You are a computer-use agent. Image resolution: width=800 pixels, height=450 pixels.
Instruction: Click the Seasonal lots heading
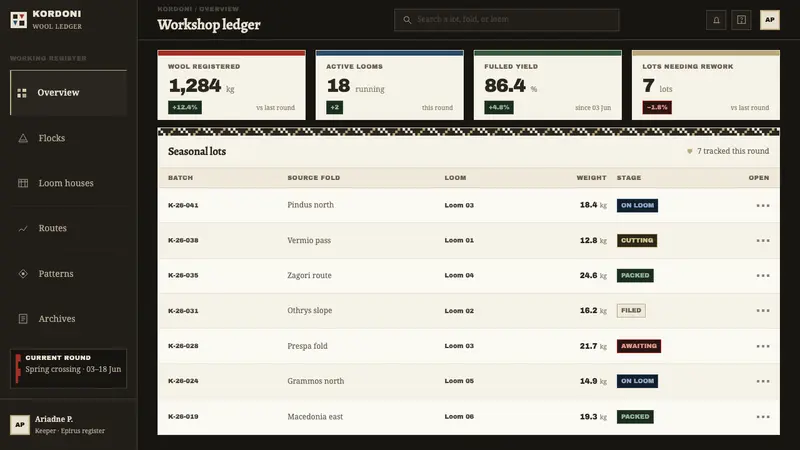click(x=197, y=152)
